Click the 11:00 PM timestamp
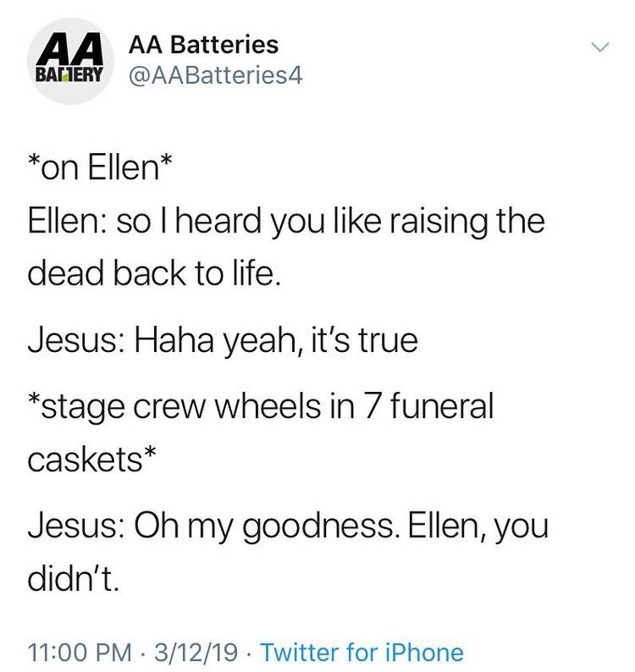The height and width of the screenshot is (672, 635). pyautogui.click(x=80, y=652)
